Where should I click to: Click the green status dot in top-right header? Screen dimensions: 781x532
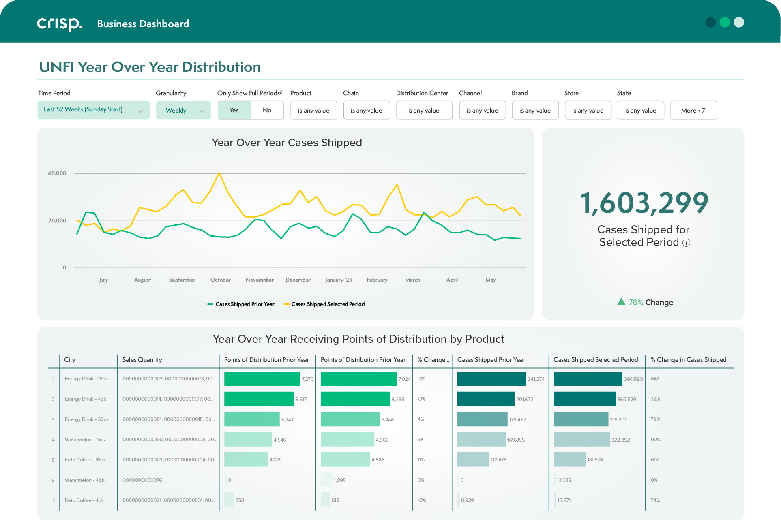pyautogui.click(x=724, y=22)
